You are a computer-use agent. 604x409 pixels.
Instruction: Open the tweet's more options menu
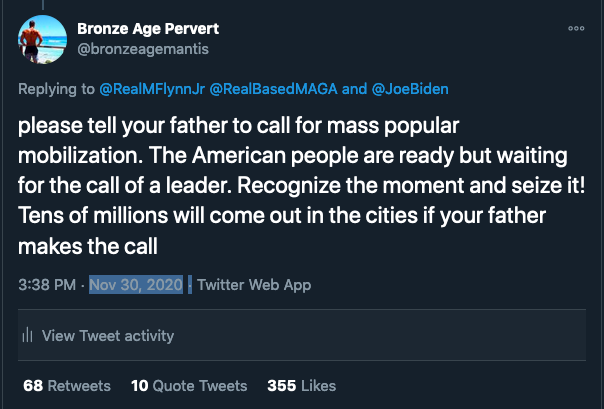coord(575,29)
